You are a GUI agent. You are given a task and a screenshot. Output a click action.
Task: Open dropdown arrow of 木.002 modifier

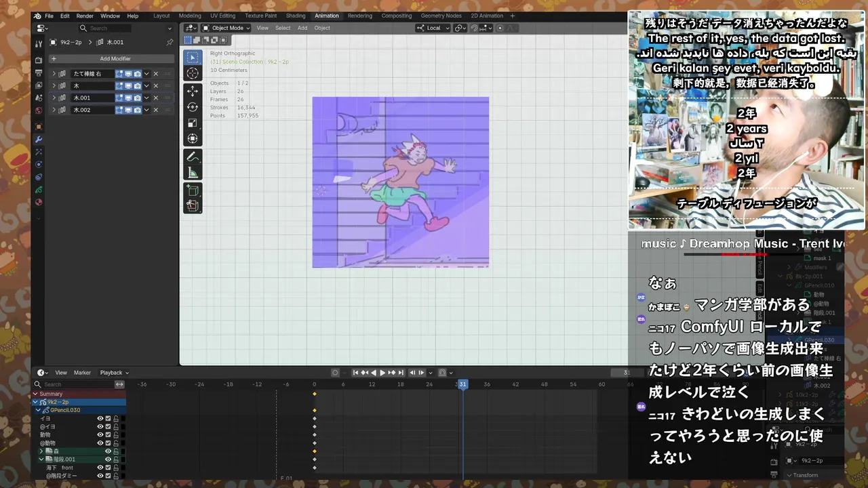click(x=146, y=110)
